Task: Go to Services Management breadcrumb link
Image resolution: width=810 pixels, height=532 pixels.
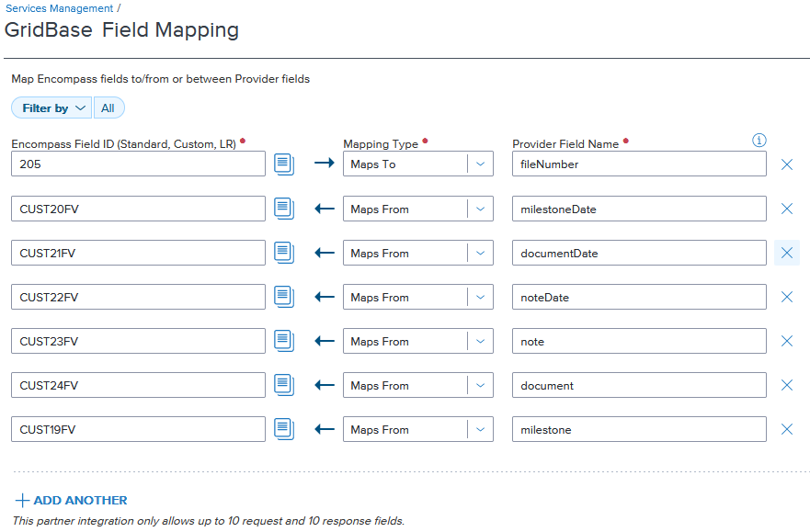Action: pos(59,8)
